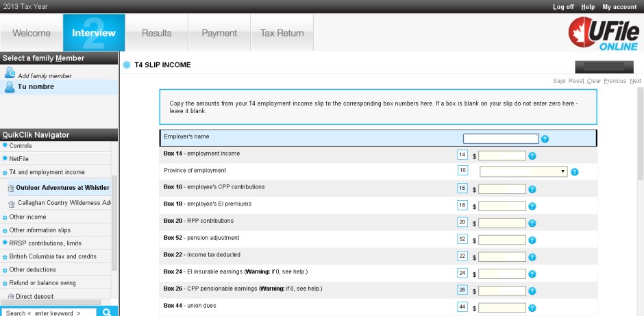This screenshot has height=316, width=644.
Task: Click the Next link above the form
Action: coord(635,81)
